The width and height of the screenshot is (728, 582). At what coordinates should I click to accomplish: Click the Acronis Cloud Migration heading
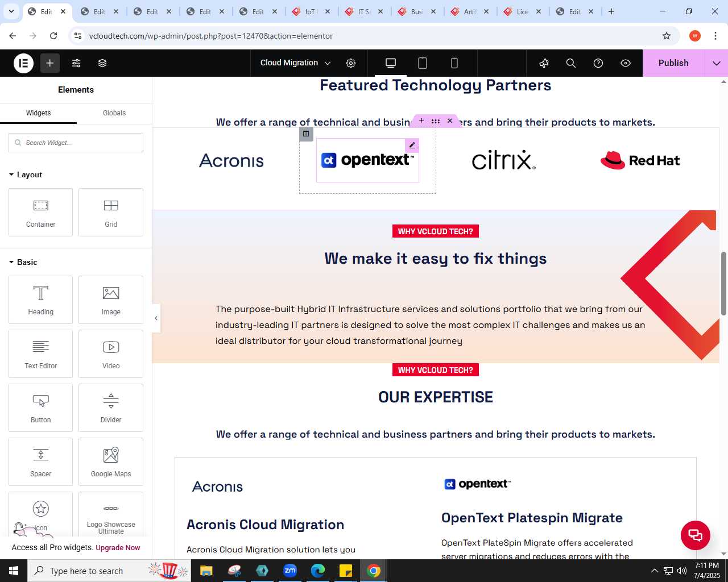tap(266, 525)
